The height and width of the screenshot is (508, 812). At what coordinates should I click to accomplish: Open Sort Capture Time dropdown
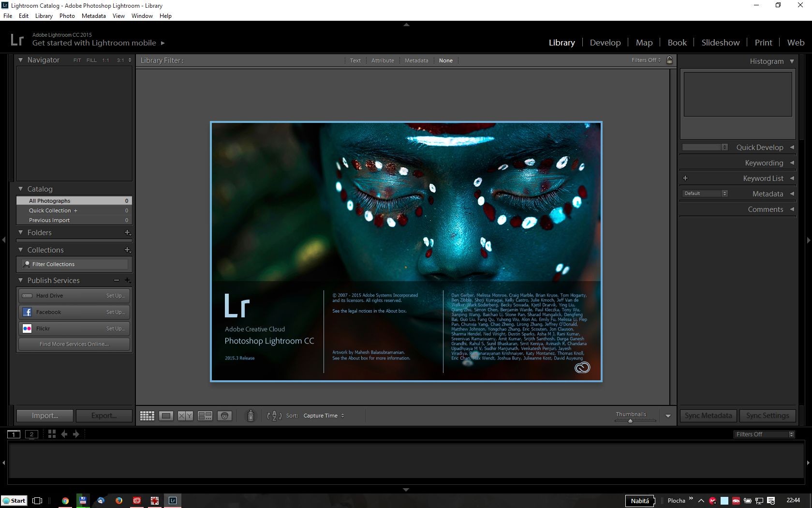pyautogui.click(x=324, y=416)
